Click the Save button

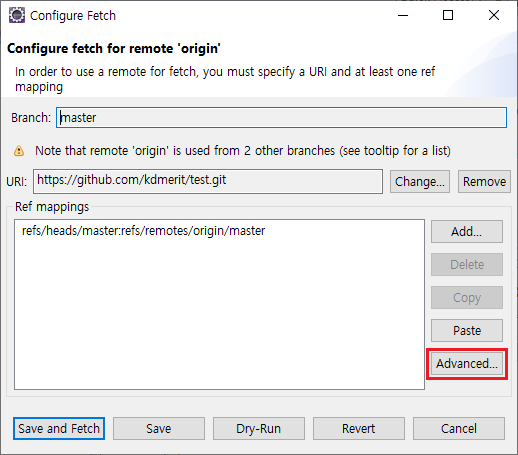click(x=159, y=428)
